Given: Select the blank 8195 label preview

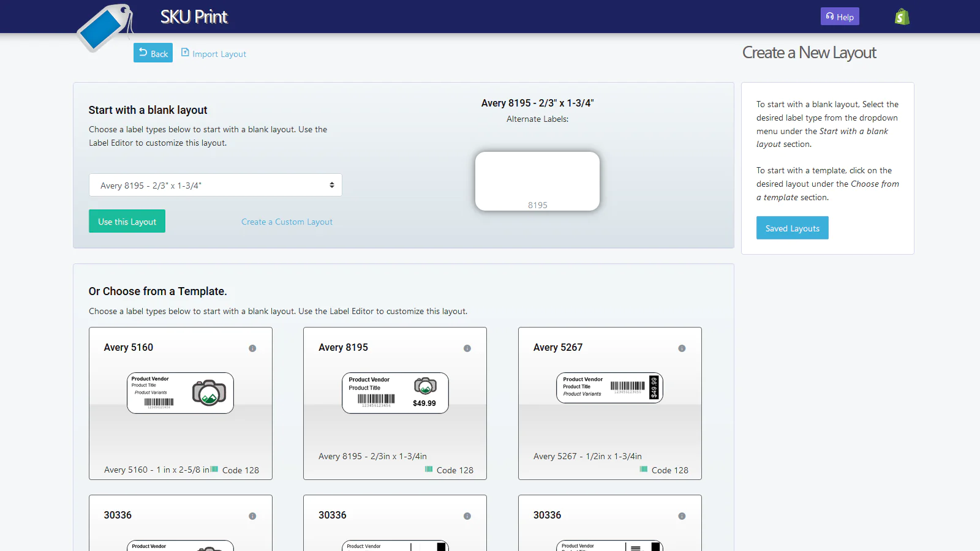Looking at the screenshot, I should (x=537, y=181).
